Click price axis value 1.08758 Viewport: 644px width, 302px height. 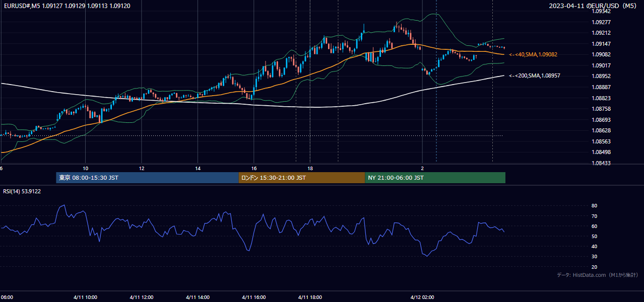(x=601, y=109)
